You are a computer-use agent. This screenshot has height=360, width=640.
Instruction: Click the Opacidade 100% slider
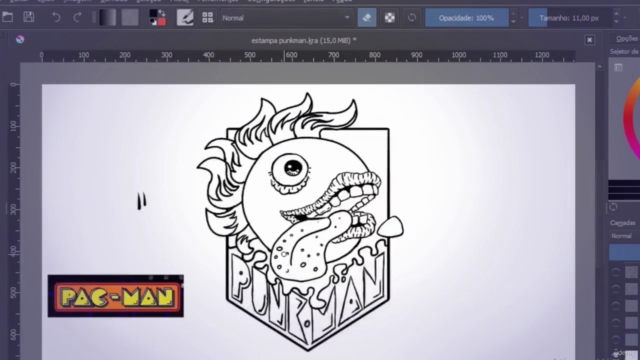tap(467, 18)
